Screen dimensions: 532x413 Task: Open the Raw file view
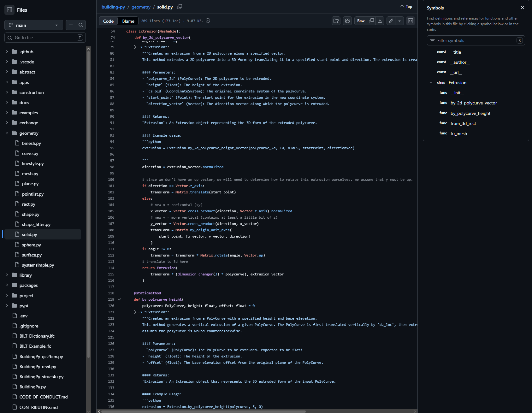(x=361, y=21)
